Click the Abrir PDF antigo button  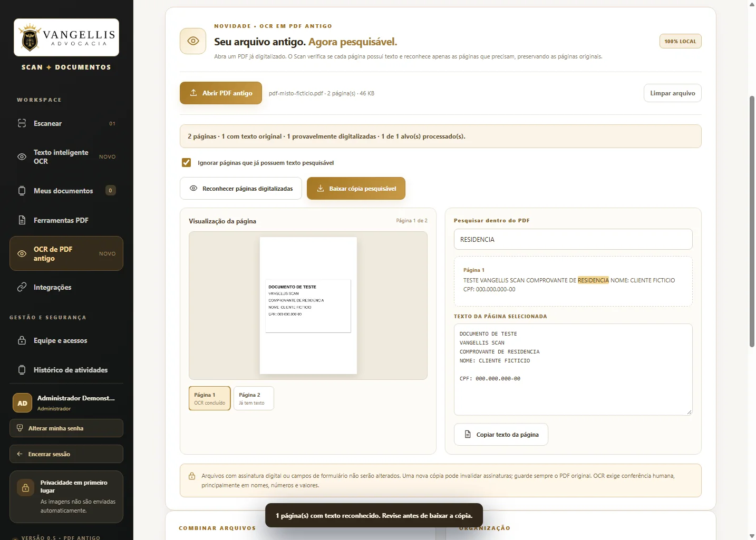click(221, 93)
